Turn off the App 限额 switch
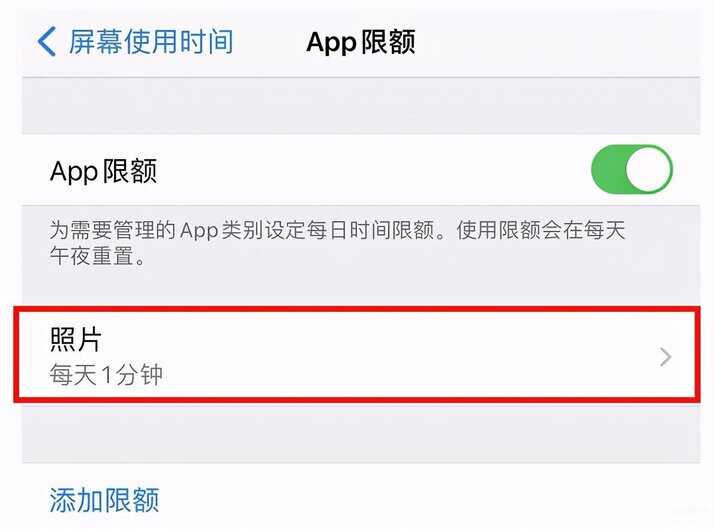Image resolution: width=715 pixels, height=529 pixels. point(632,169)
